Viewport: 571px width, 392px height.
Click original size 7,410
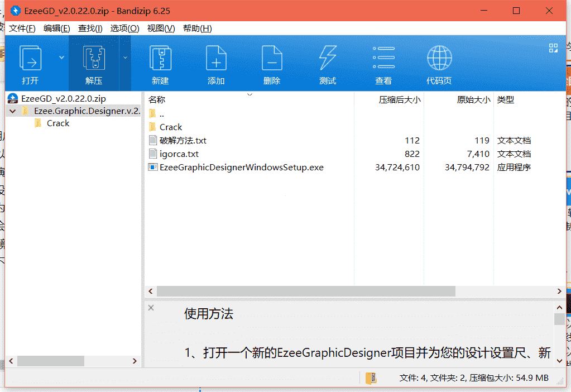click(x=478, y=154)
